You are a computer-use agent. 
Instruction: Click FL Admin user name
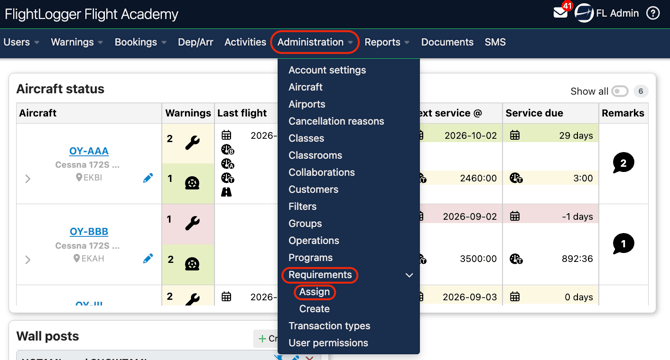[617, 13]
